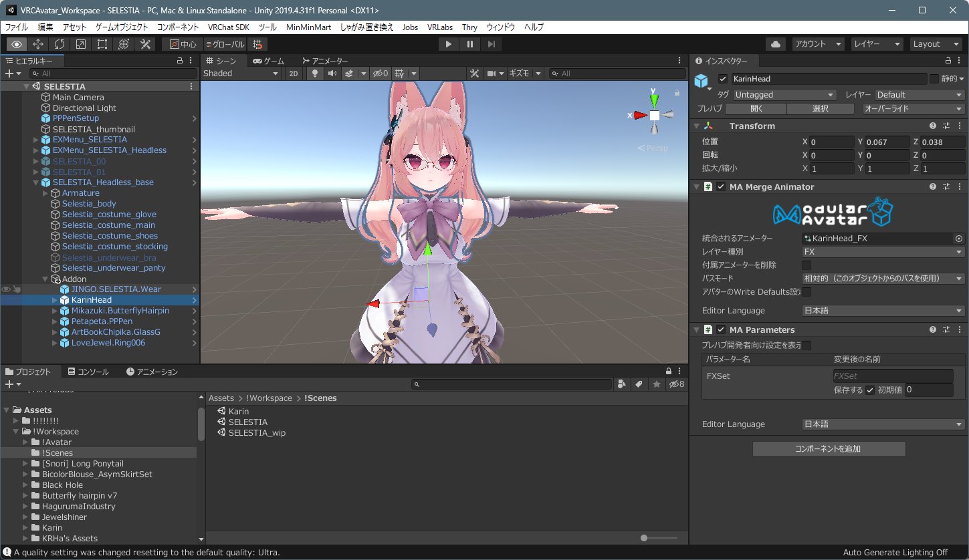969x560 pixels.
Task: Click the Pause button
Action: [x=470, y=44]
